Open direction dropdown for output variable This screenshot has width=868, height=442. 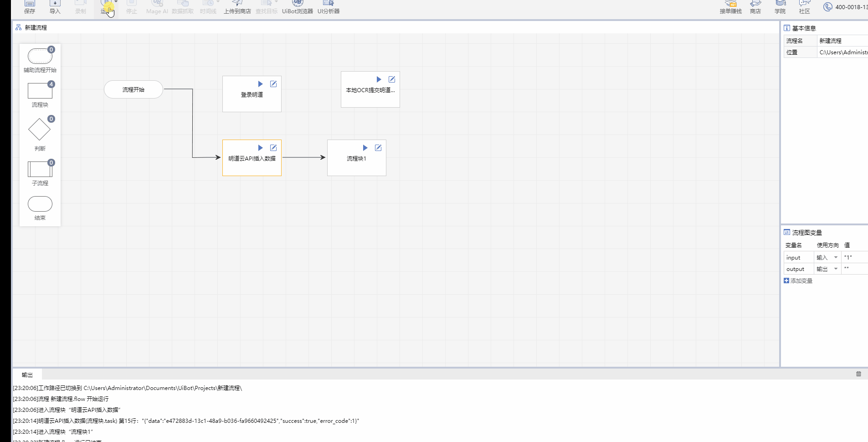pyautogui.click(x=836, y=269)
